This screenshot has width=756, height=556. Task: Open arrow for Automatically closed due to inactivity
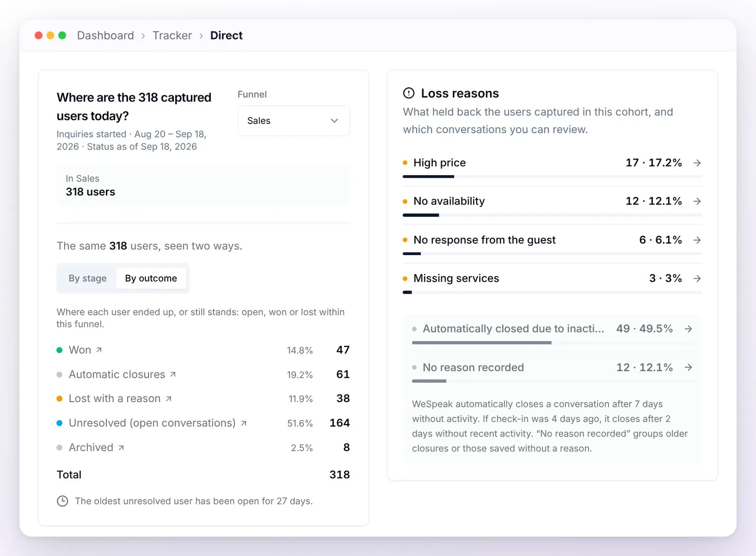click(x=688, y=329)
